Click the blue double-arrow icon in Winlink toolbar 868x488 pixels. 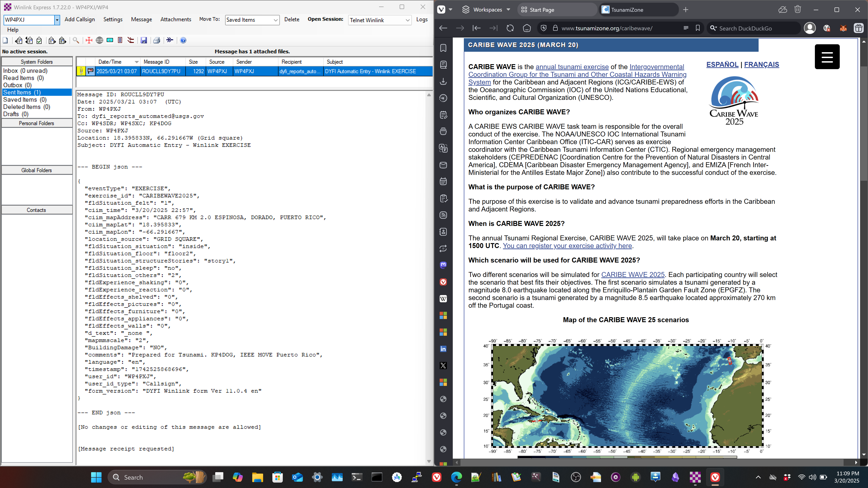tap(170, 40)
